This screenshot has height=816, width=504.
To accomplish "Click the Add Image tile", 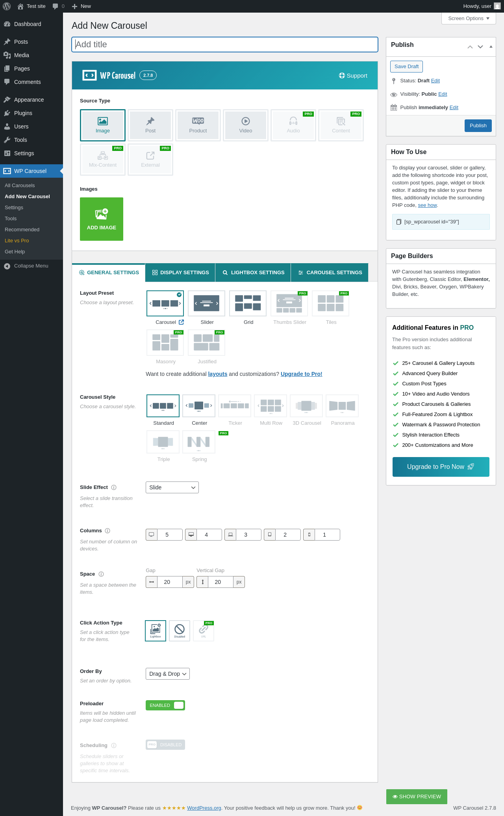I will click(x=102, y=219).
